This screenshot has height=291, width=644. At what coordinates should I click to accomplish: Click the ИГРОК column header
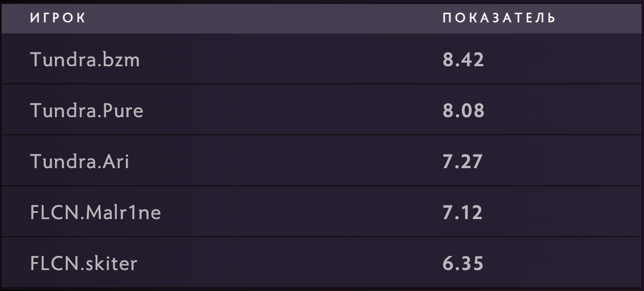tap(58, 19)
